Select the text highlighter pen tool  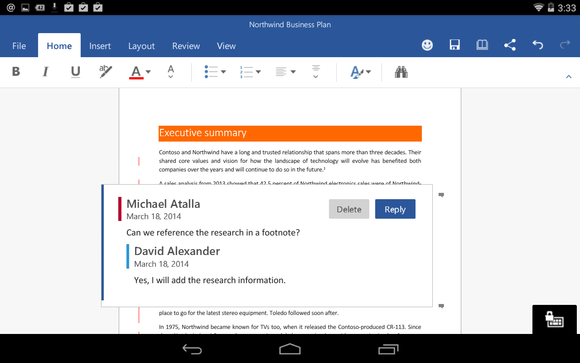point(105,71)
